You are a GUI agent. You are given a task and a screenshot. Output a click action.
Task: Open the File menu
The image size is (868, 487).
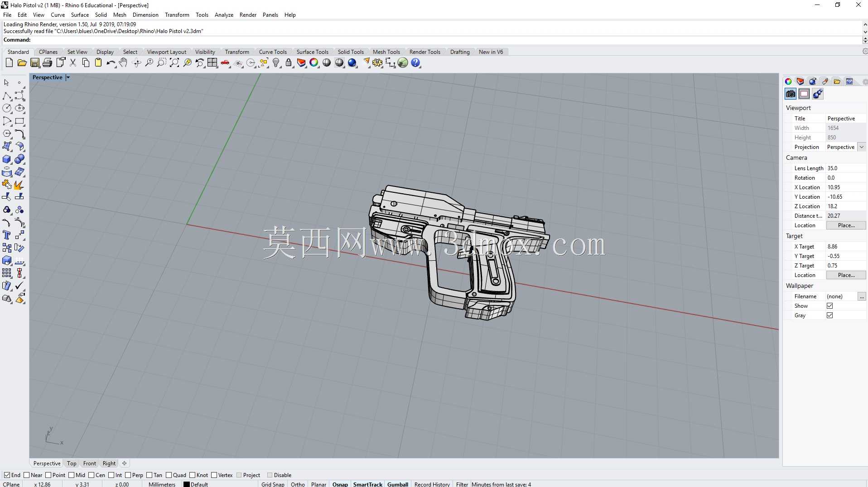pos(7,14)
